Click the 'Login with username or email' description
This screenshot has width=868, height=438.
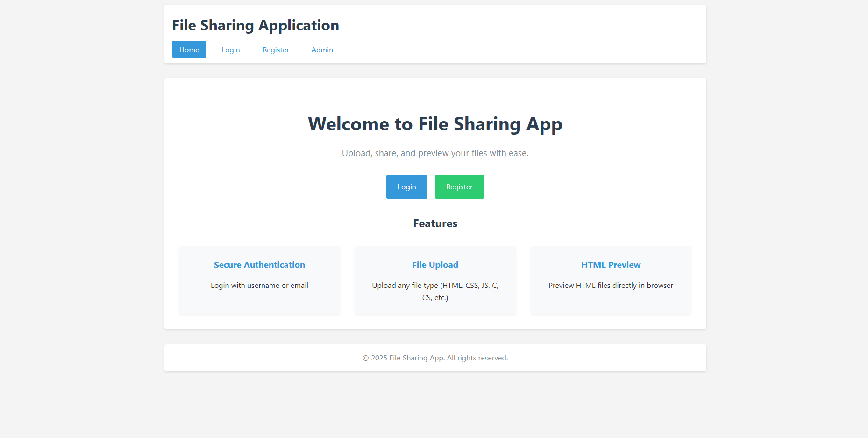click(x=259, y=286)
